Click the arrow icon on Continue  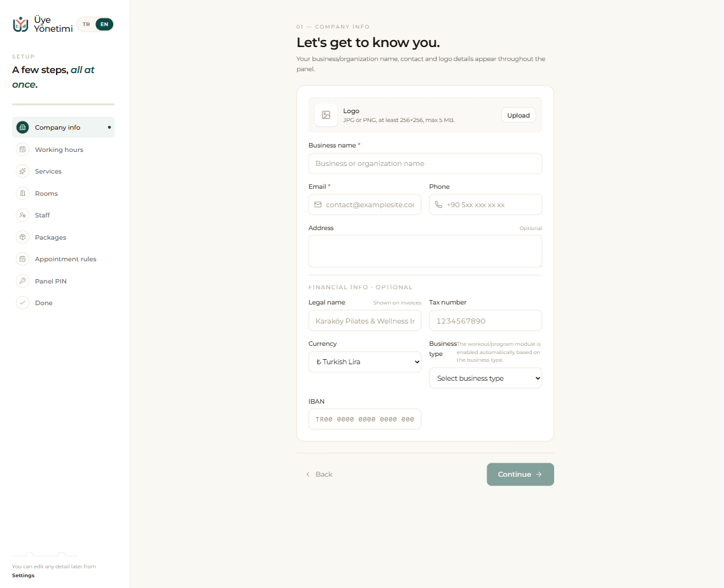pyautogui.click(x=539, y=474)
